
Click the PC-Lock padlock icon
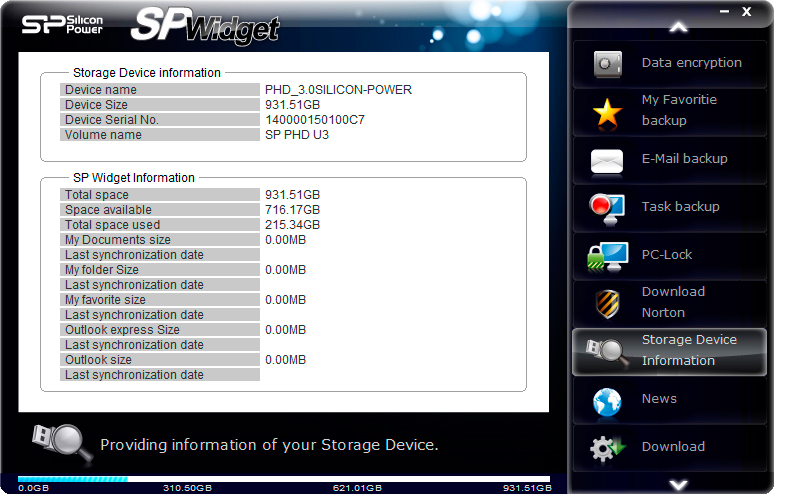pyautogui.click(x=607, y=255)
